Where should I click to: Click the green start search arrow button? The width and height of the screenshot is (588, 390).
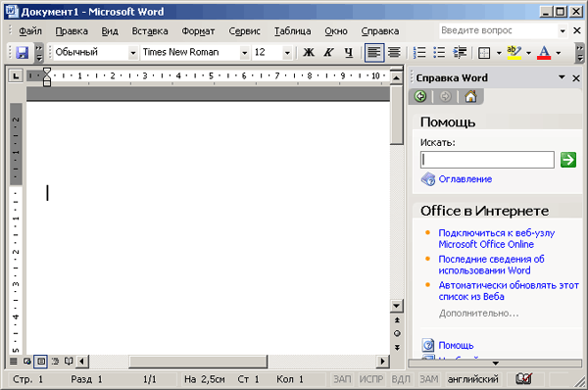pos(568,160)
